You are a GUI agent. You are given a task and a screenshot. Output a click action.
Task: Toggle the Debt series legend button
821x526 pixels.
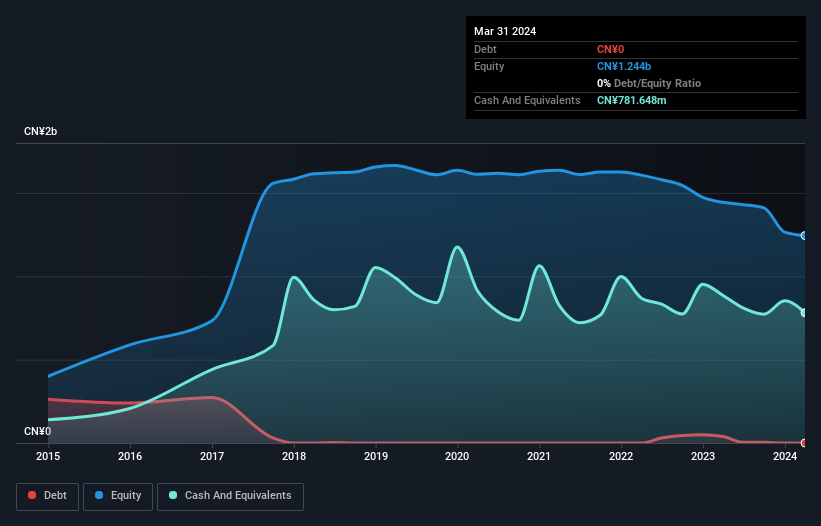click(x=48, y=496)
